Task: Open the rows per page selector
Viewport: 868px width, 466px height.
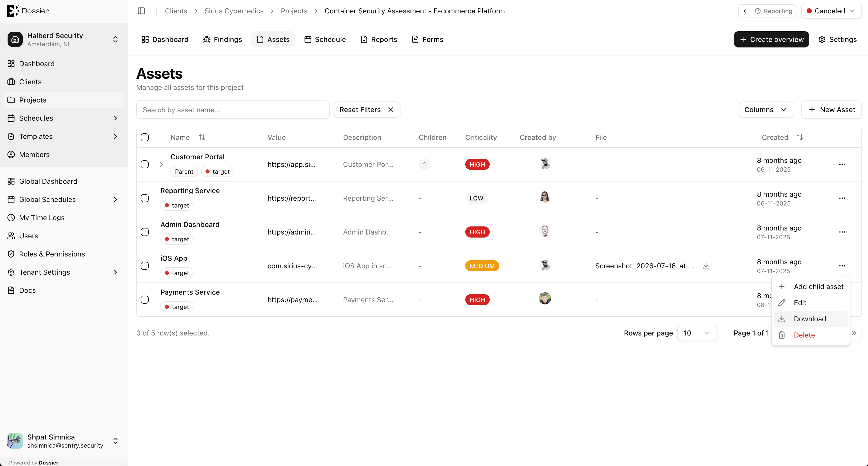Action: pyautogui.click(x=697, y=333)
